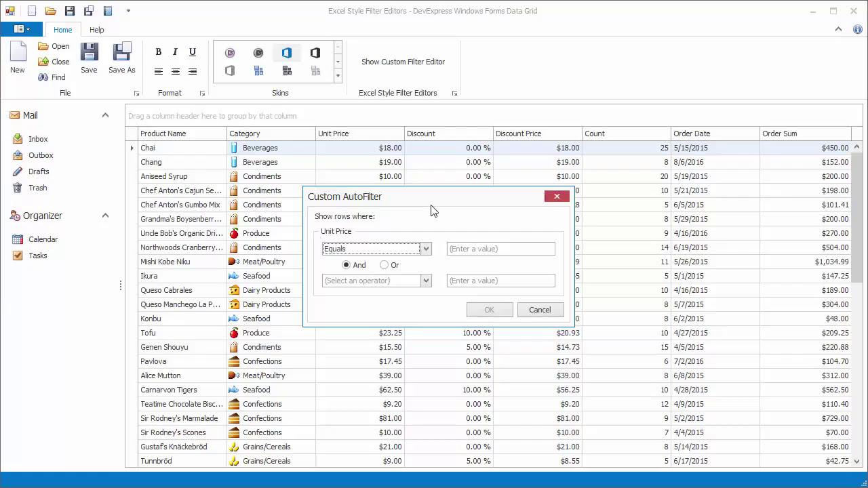The image size is (868, 488).
Task: Click quick access Open folder icon
Action: [50, 11]
